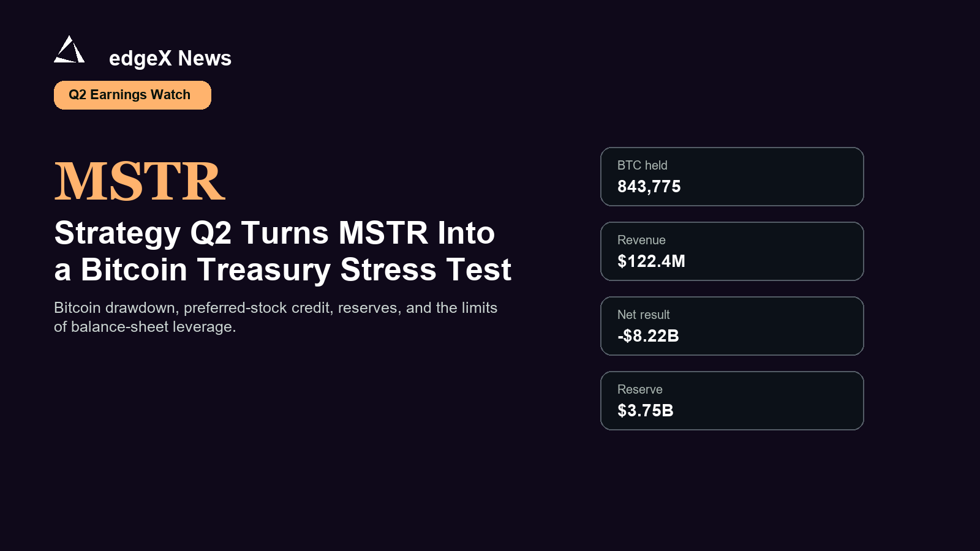Open the BTC held stat card
980x551 pixels.
coord(732,176)
